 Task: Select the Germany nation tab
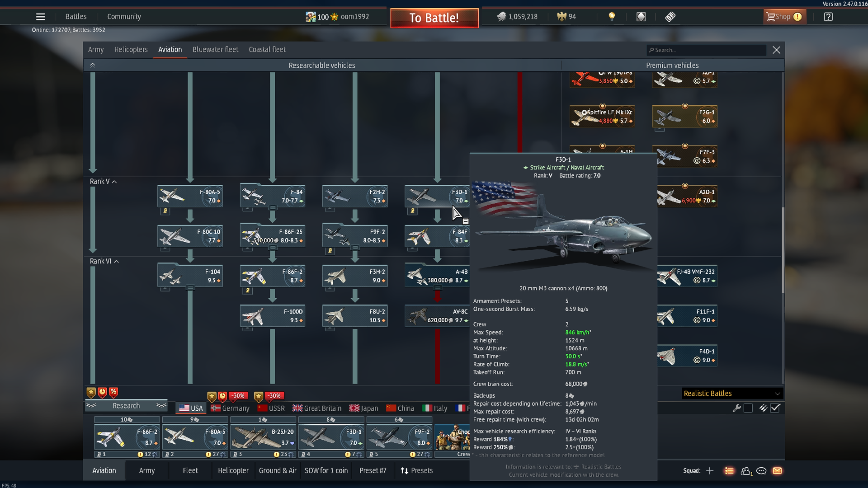tap(230, 408)
